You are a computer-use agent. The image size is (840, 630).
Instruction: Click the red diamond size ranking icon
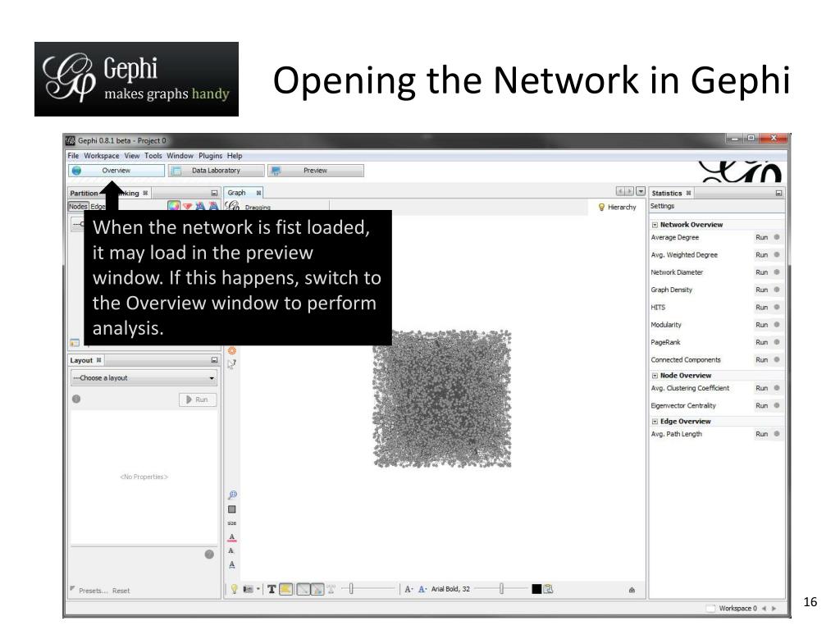[188, 206]
